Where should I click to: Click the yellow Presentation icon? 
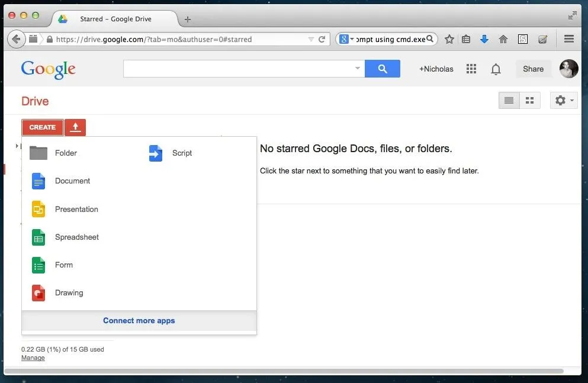coord(38,209)
